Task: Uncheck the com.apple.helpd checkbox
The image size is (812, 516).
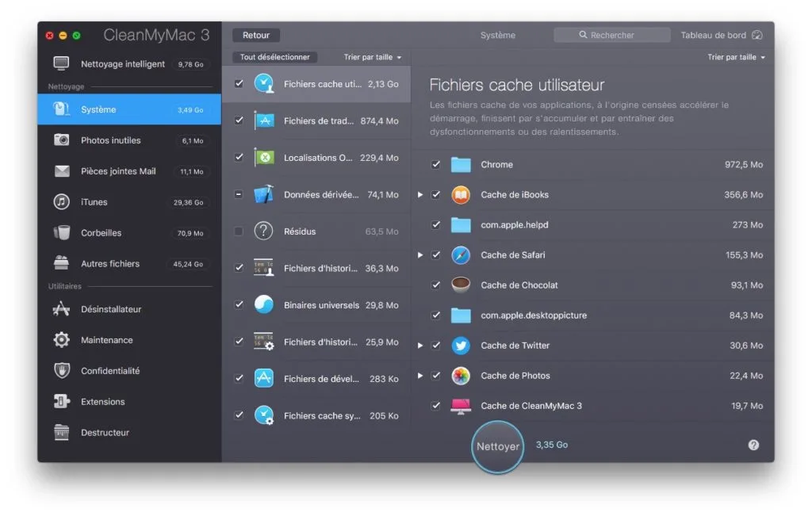Action: coord(436,224)
